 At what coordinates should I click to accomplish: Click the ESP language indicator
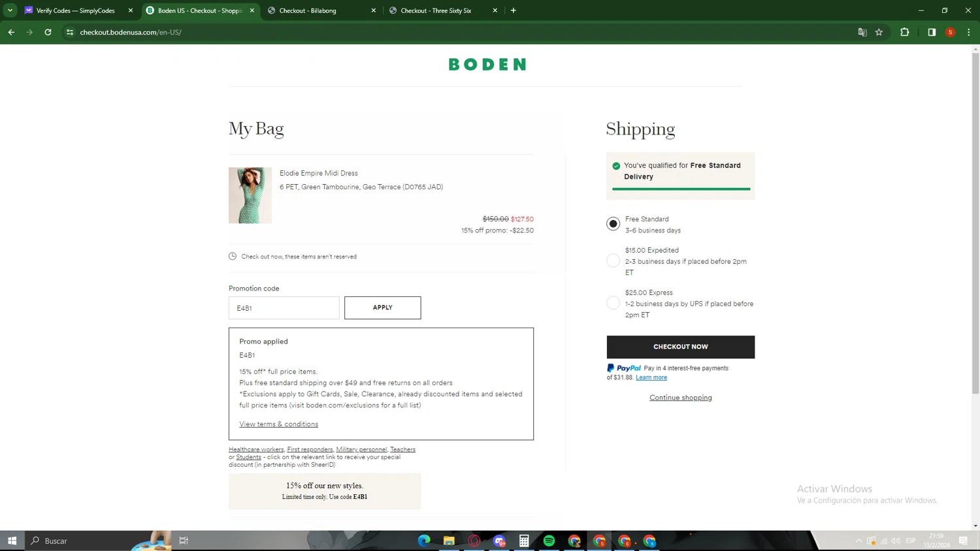(x=911, y=541)
